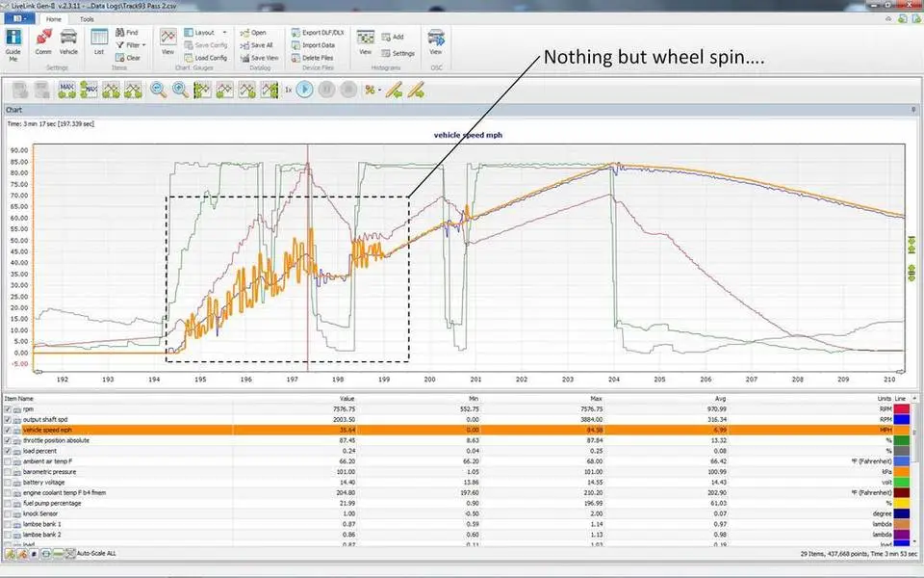
Task: Switch to the Home ribbon tab
Action: coord(54,19)
